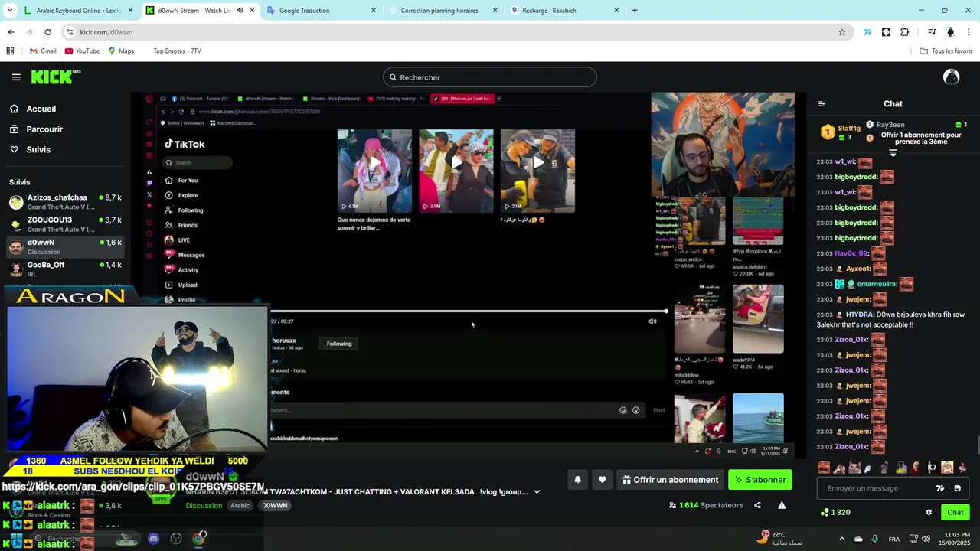980x551 pixels.
Task: Open the apps grid in bookmarks bar
Action: (x=10, y=51)
